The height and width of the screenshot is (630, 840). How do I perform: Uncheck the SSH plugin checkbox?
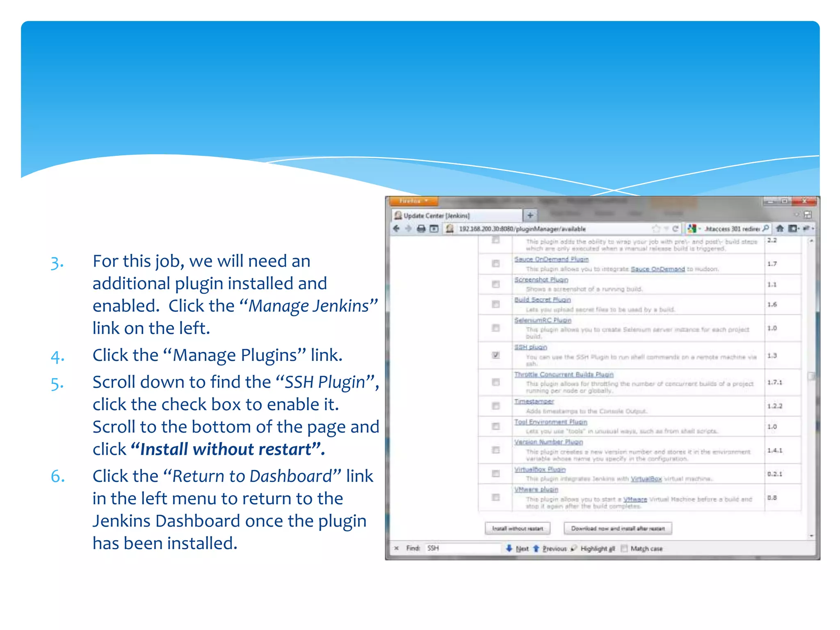point(495,355)
